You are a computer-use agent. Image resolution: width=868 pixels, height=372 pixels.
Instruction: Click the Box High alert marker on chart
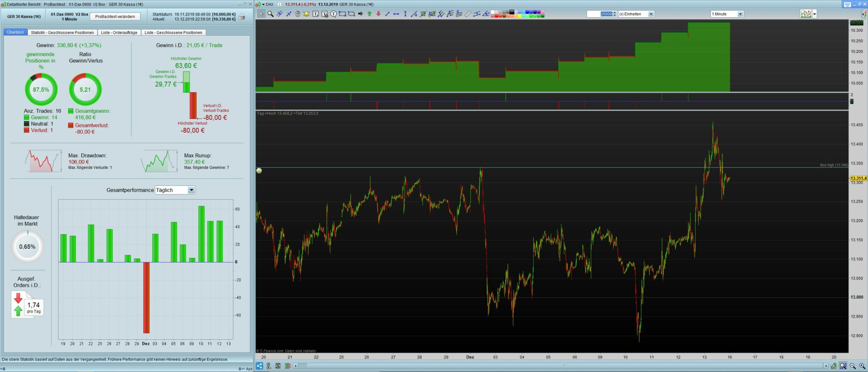[x=259, y=171]
